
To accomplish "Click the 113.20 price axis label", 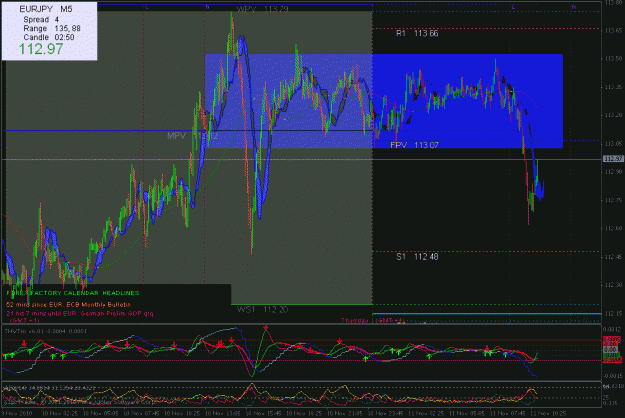I will tap(613, 115).
